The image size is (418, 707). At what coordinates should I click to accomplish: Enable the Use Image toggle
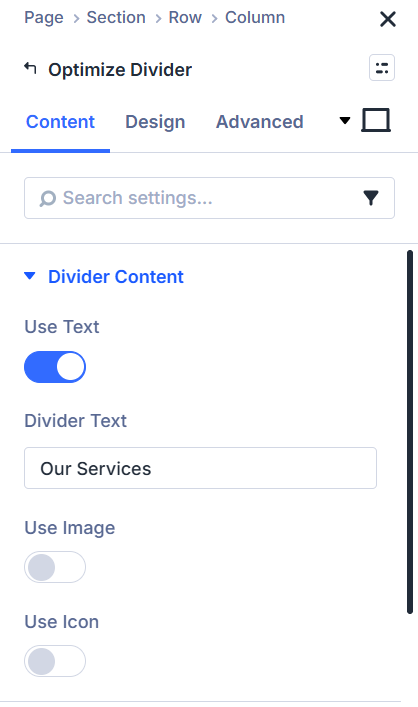(55, 567)
